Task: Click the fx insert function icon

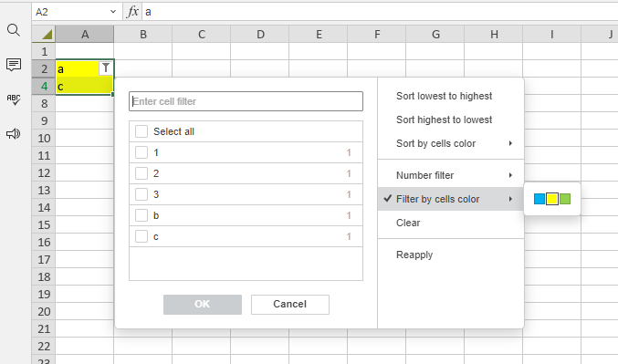Action: [132, 12]
